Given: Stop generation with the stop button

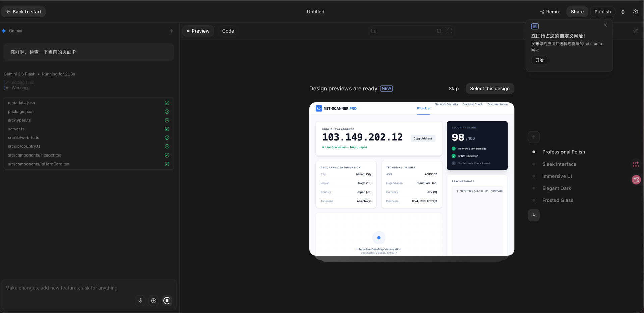Looking at the screenshot, I should point(167,301).
